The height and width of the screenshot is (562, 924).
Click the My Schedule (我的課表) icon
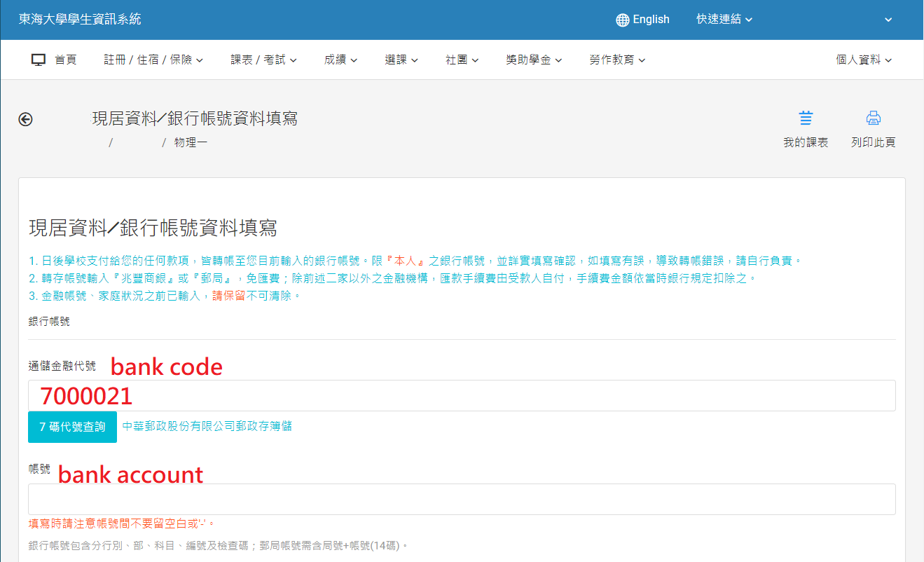pyautogui.click(x=806, y=118)
